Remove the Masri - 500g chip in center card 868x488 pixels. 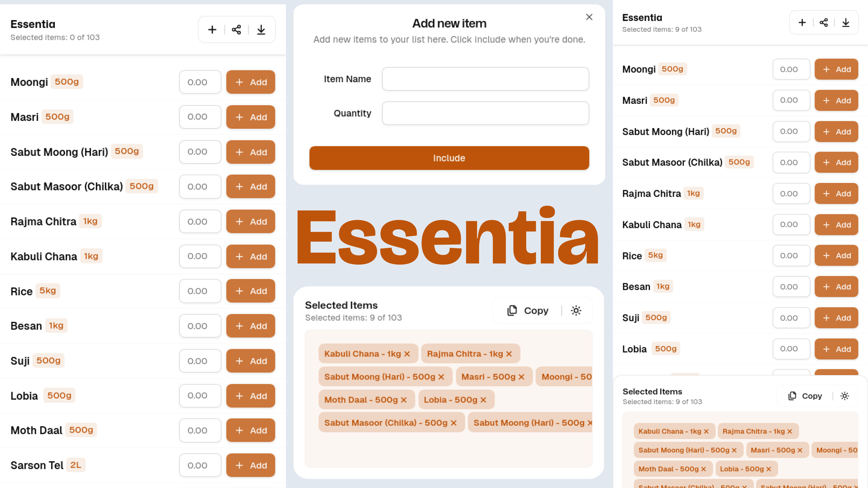click(521, 377)
